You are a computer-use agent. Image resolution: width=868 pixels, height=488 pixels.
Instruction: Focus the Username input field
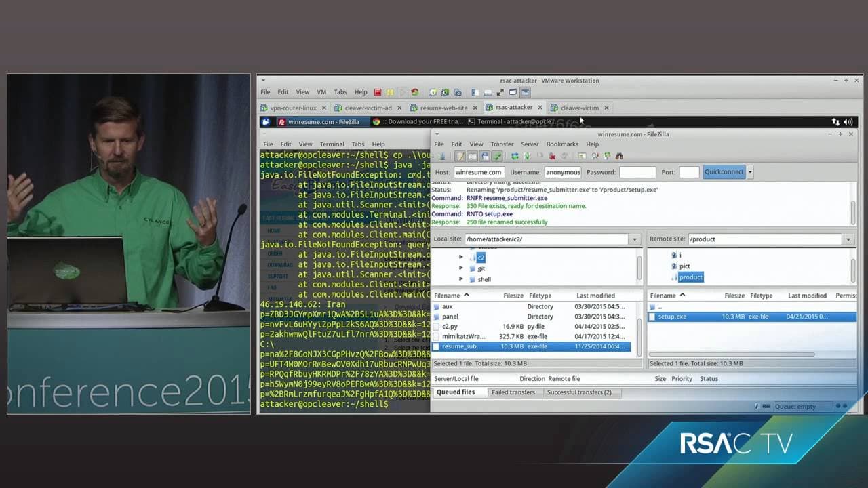(563, 172)
